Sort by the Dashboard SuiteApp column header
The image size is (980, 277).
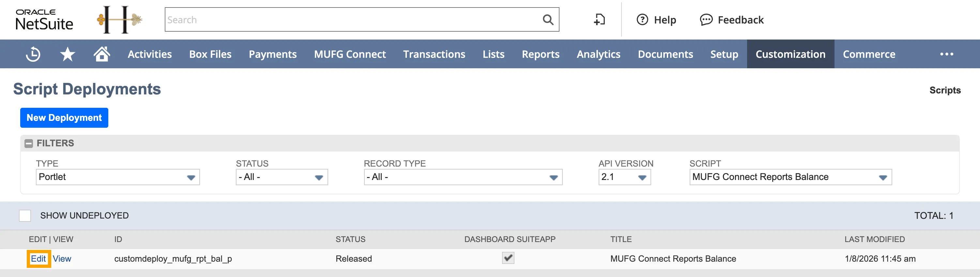click(510, 239)
